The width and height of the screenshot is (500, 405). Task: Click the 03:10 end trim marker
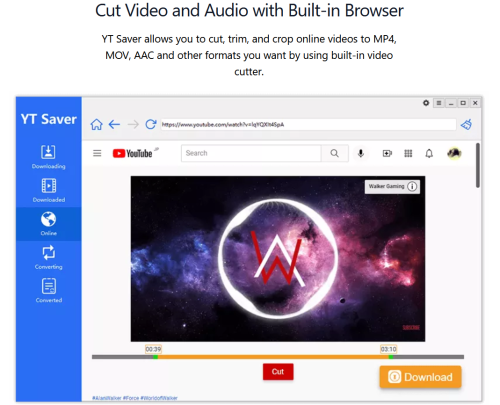click(389, 349)
